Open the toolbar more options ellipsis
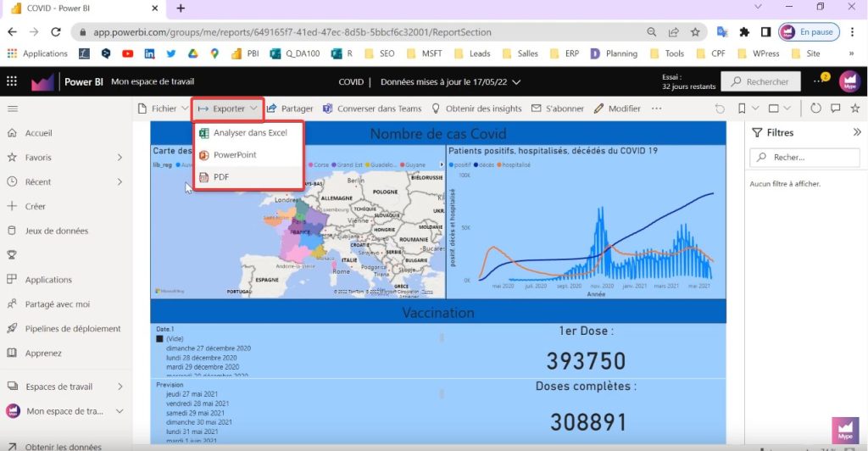This screenshot has width=868, height=451. pos(657,109)
